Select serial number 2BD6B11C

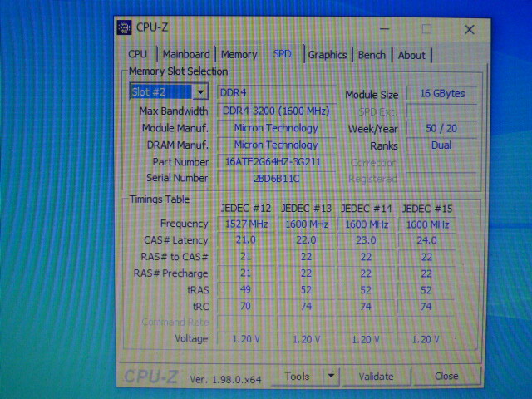click(x=277, y=179)
